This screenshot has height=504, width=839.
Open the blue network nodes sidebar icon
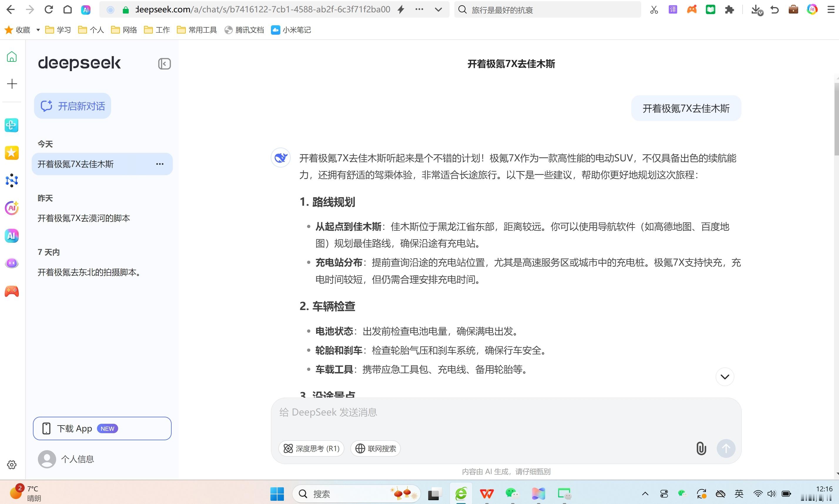click(12, 180)
